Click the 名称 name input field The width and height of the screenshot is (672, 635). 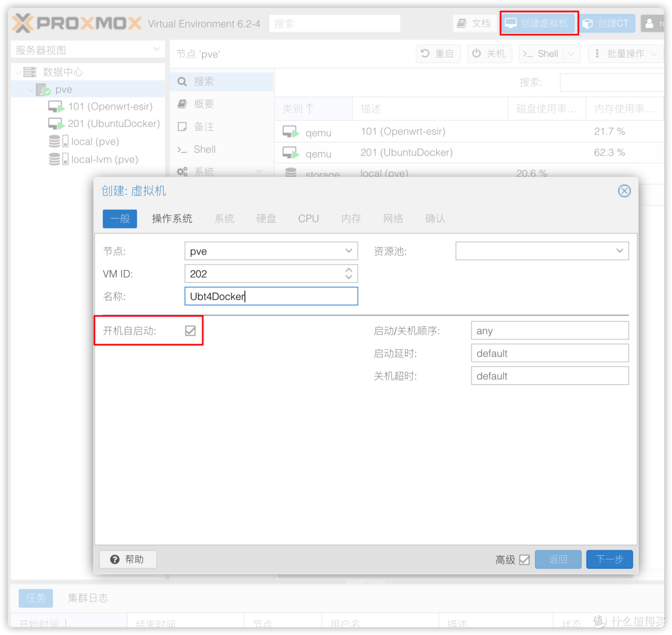point(271,296)
